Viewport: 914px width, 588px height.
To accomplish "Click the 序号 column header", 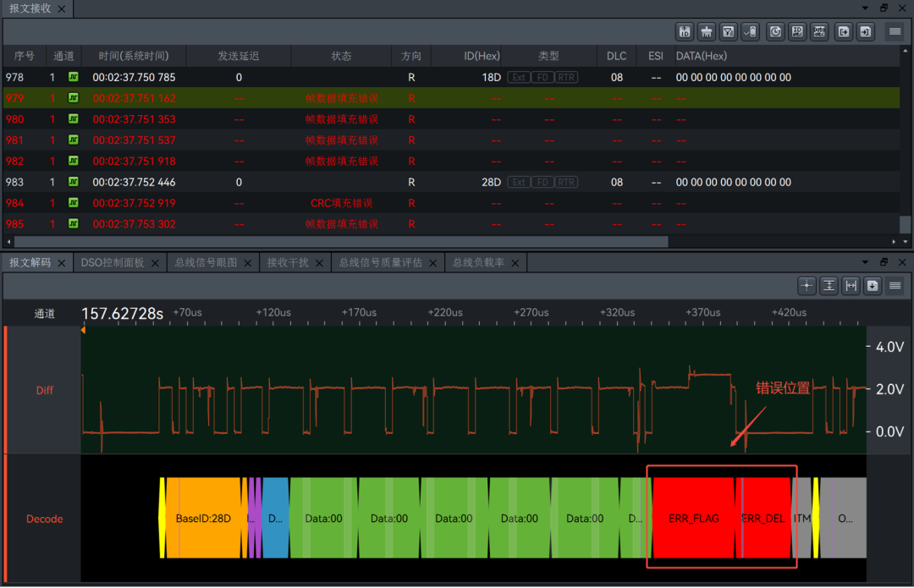I will point(25,56).
